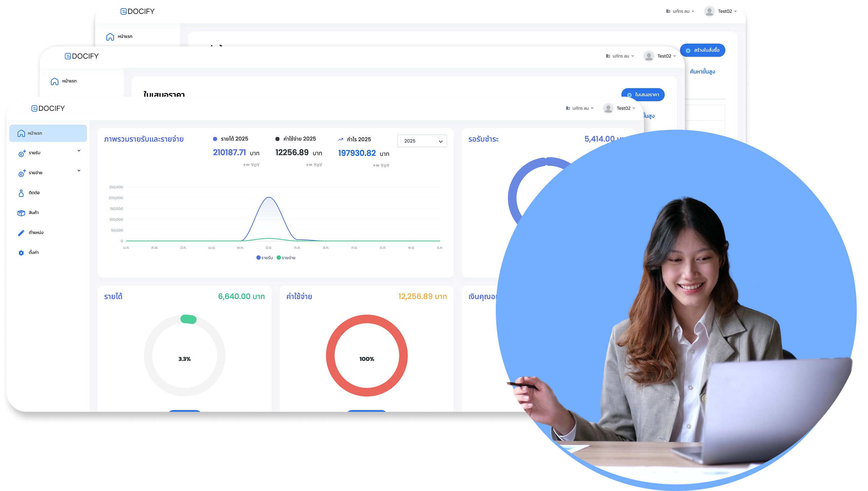Expand the รายจ่าย sidebar section chevron

click(79, 170)
